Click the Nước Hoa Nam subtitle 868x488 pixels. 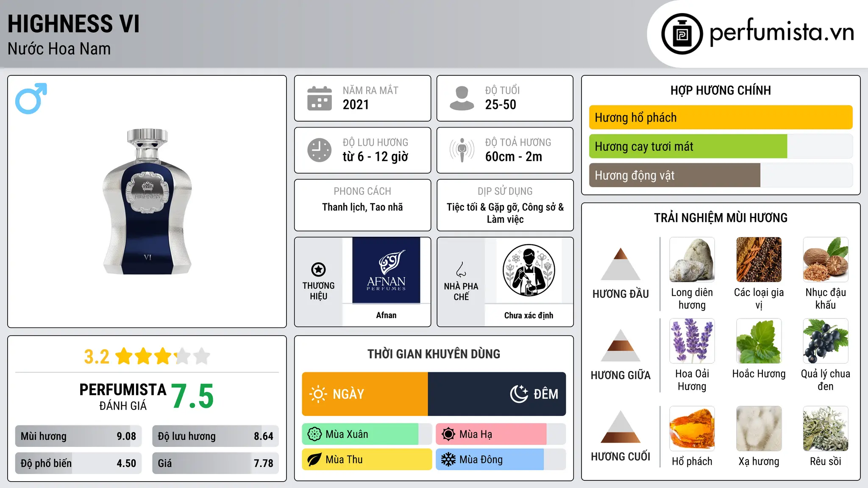point(59,49)
